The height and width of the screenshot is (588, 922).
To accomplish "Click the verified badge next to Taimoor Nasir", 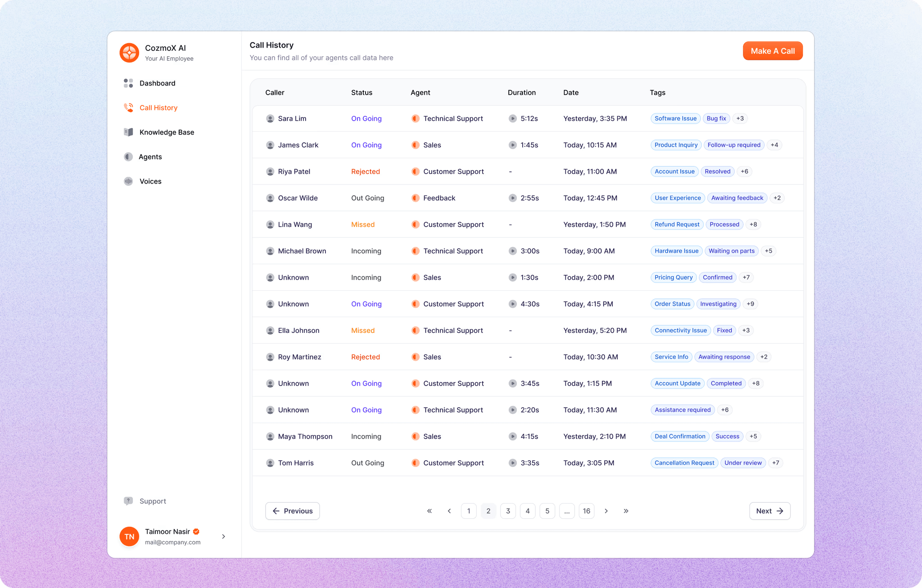I will (x=196, y=531).
